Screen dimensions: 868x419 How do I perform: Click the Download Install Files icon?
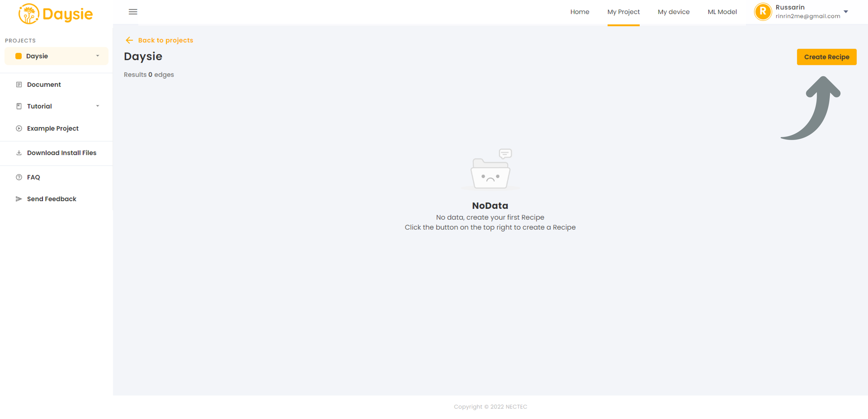(x=19, y=153)
